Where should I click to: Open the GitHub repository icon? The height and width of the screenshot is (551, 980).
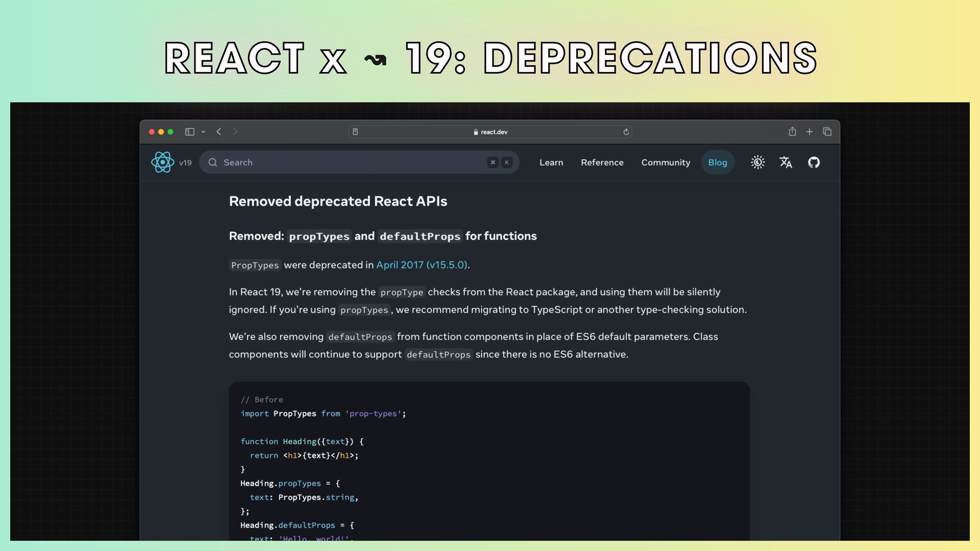click(x=814, y=162)
